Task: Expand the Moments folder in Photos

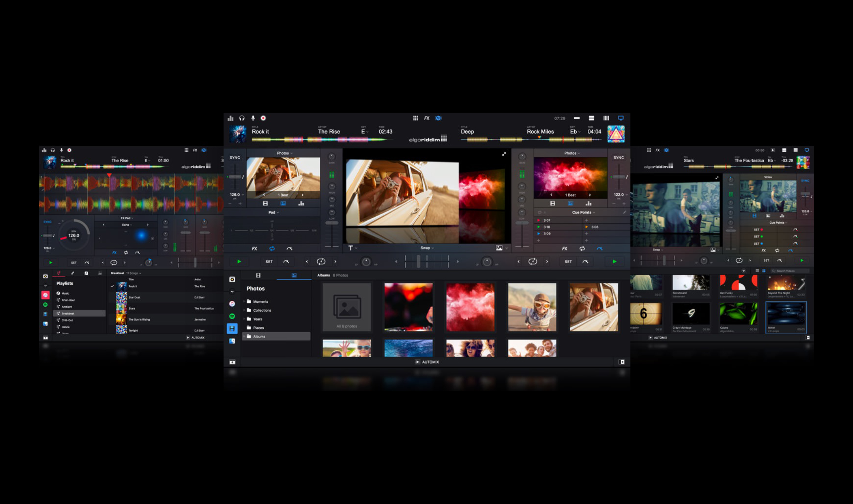Action: 260,302
